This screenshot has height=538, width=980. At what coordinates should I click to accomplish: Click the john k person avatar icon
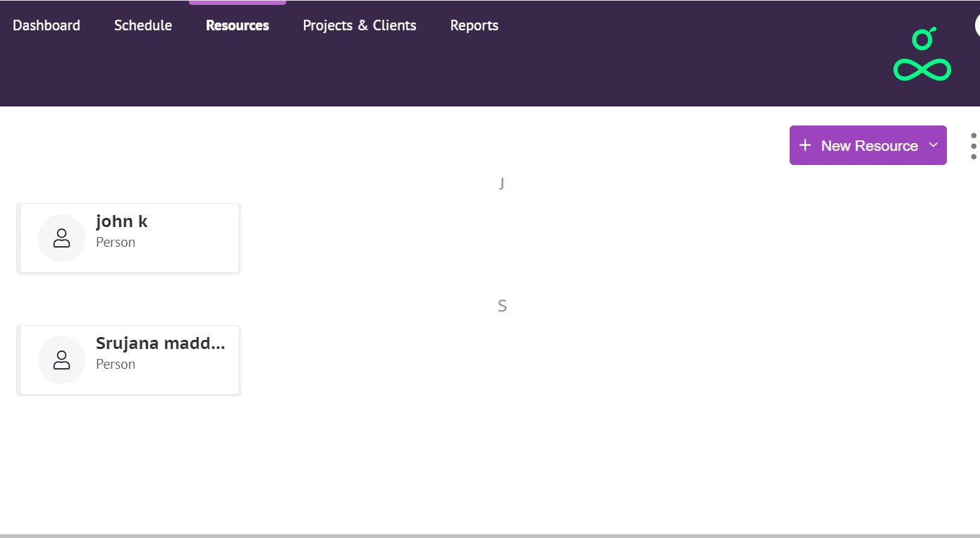62,238
